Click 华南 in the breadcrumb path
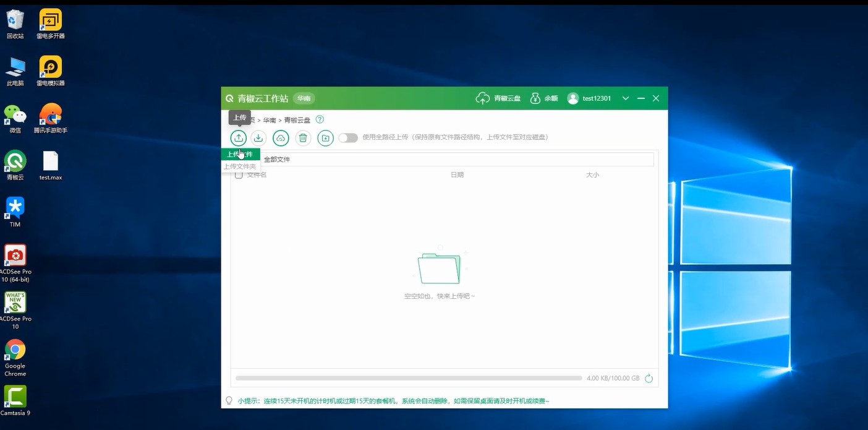Screen dimensions: 868x430 [270, 120]
